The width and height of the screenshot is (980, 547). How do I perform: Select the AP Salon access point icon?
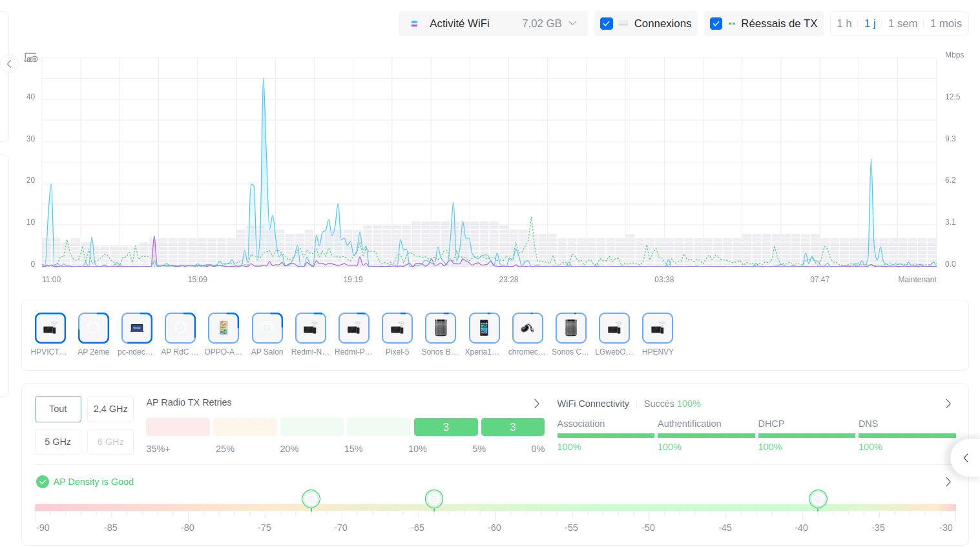click(267, 327)
